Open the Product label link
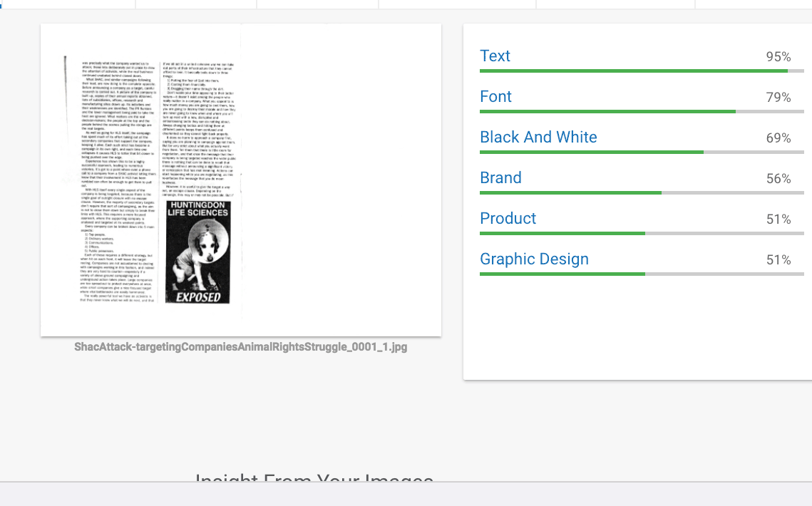The image size is (812, 506). (508, 219)
